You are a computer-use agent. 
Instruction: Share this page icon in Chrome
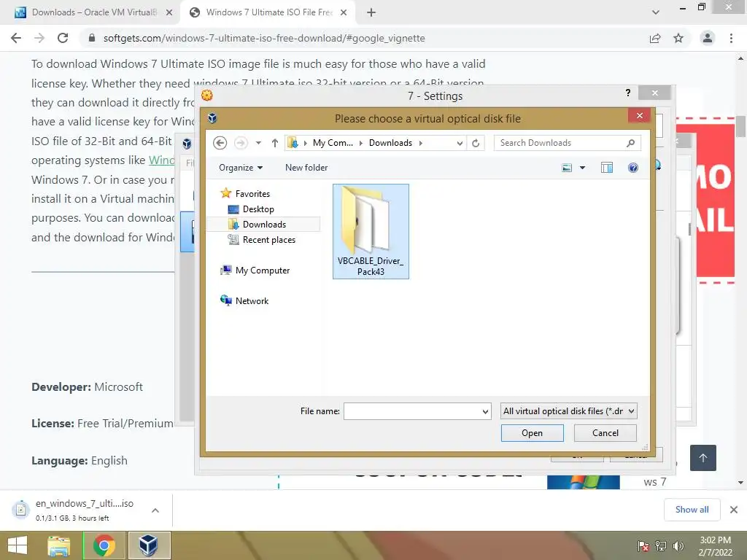tap(655, 38)
